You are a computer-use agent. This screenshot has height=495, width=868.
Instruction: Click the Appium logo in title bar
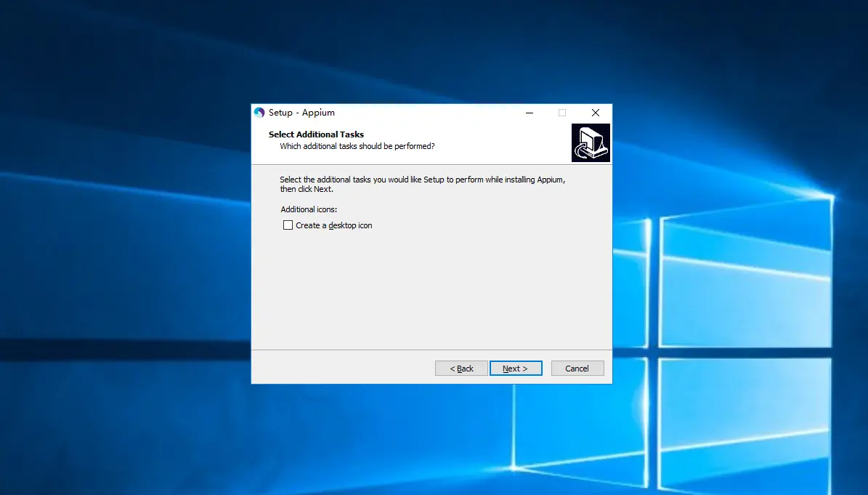(x=259, y=113)
